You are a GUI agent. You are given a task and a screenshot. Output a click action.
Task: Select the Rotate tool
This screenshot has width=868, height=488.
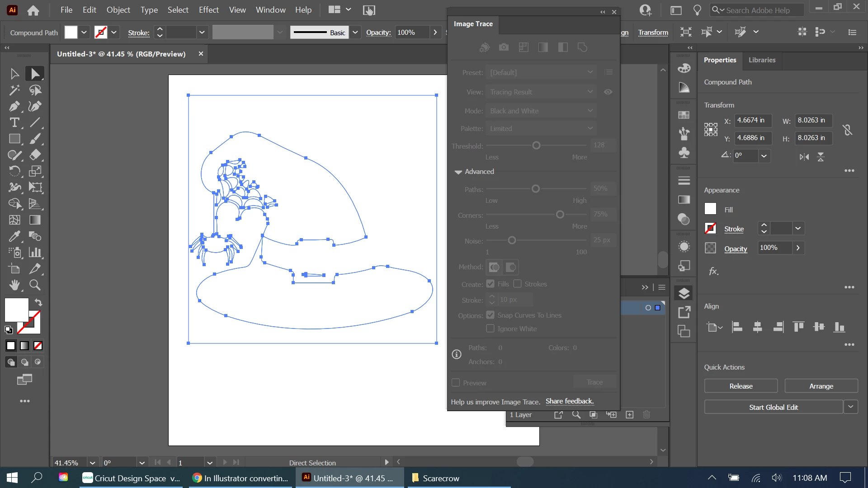[x=14, y=171]
